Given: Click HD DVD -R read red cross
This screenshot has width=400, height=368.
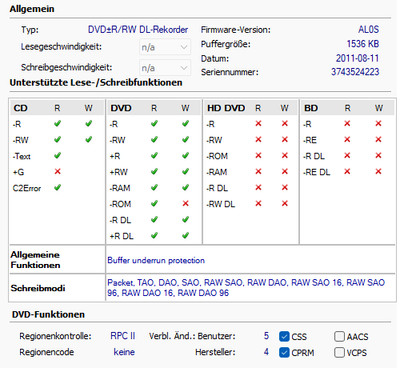Looking at the screenshot, I should pyautogui.click(x=258, y=124).
